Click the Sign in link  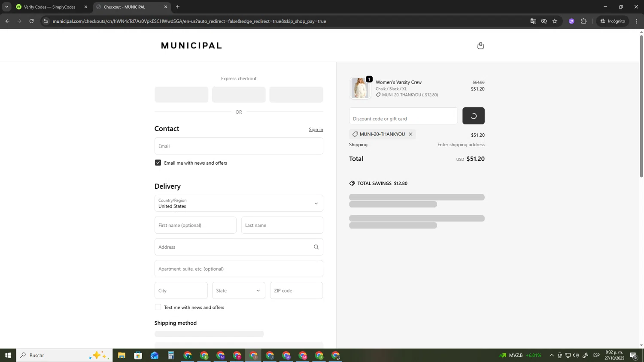point(316,130)
